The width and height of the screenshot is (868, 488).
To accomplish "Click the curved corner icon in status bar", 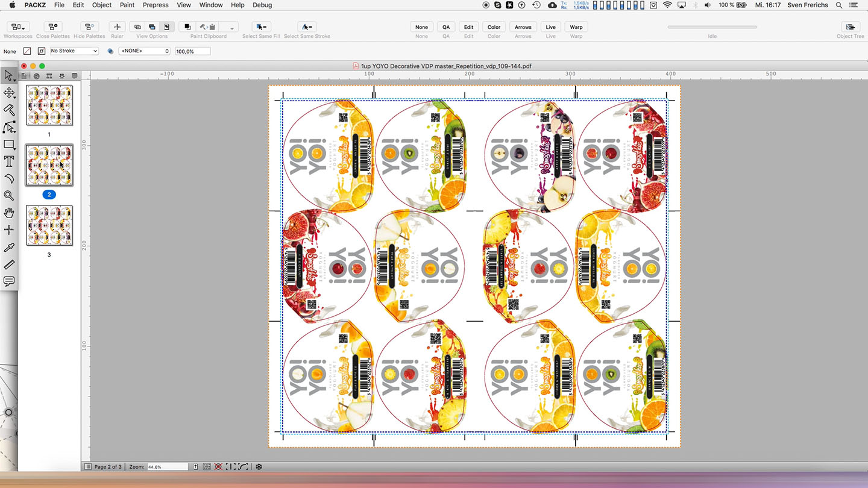I will tap(244, 467).
